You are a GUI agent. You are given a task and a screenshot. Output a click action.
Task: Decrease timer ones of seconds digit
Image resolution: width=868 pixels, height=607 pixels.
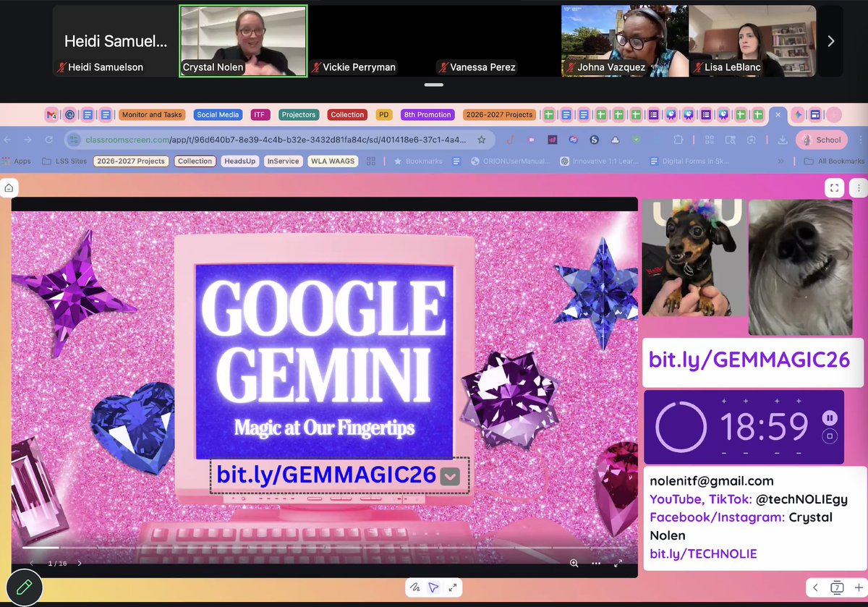tap(799, 453)
